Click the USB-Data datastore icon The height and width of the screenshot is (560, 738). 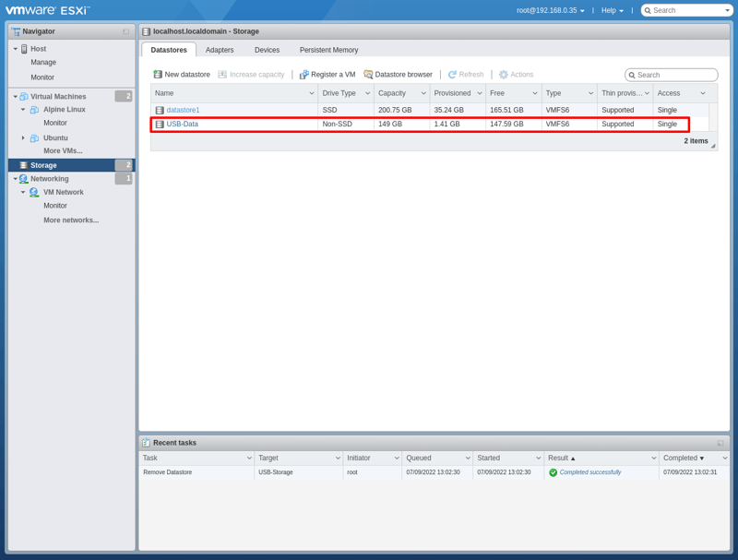pos(160,124)
